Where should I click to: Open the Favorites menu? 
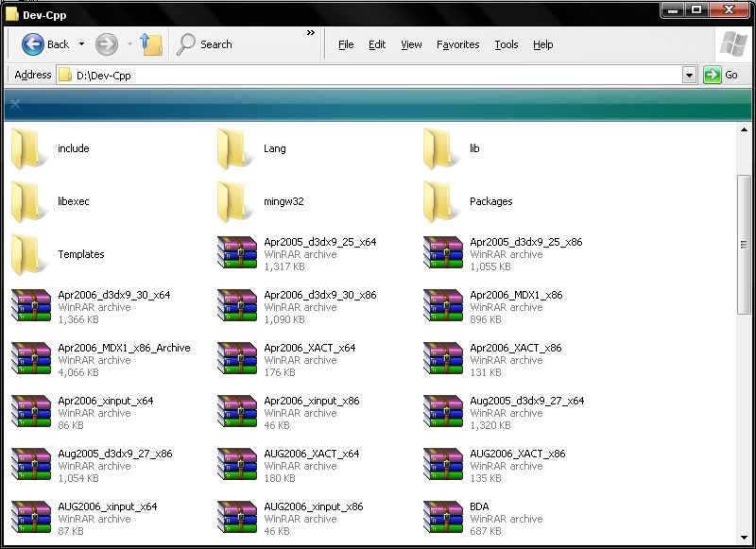coord(458,44)
